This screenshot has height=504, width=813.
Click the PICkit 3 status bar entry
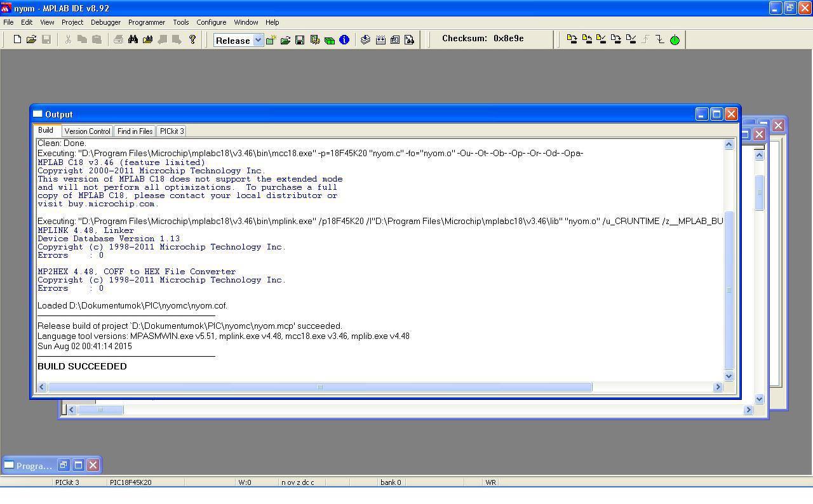tap(67, 482)
